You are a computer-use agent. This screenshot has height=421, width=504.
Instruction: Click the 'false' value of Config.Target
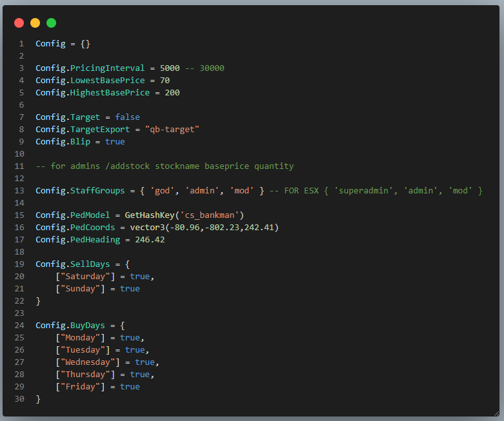127,117
